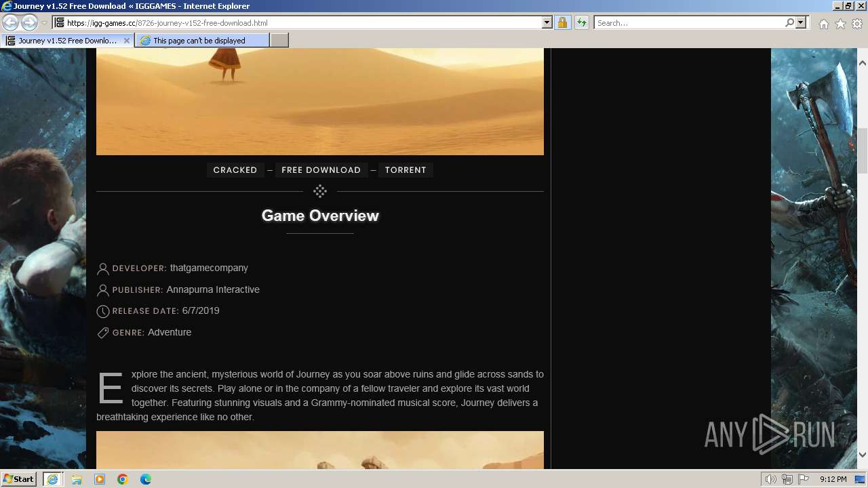868x488 pixels.
Task: Open File Explorer folder on the taskbar
Action: [77, 479]
